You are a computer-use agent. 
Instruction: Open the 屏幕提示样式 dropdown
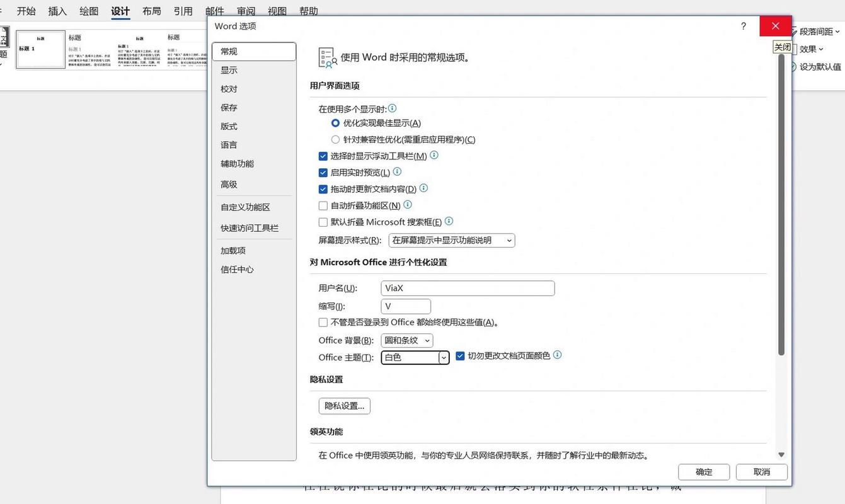[451, 240]
